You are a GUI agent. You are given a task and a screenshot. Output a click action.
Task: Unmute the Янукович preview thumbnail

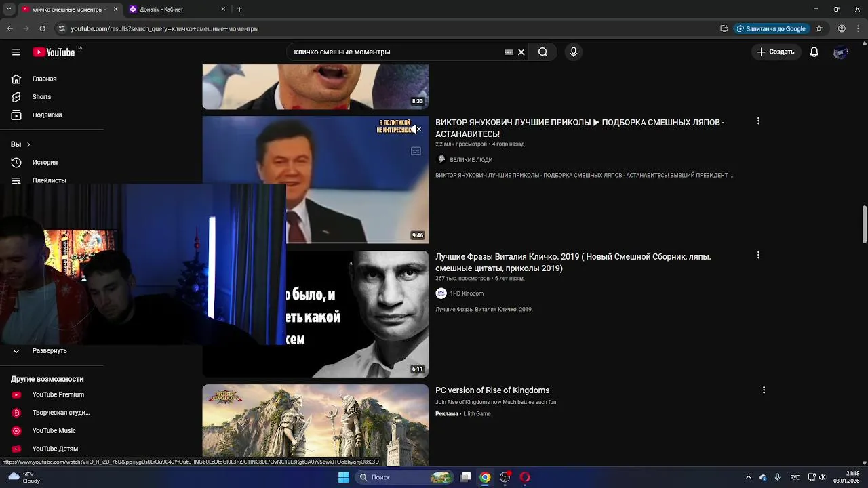[x=416, y=129]
